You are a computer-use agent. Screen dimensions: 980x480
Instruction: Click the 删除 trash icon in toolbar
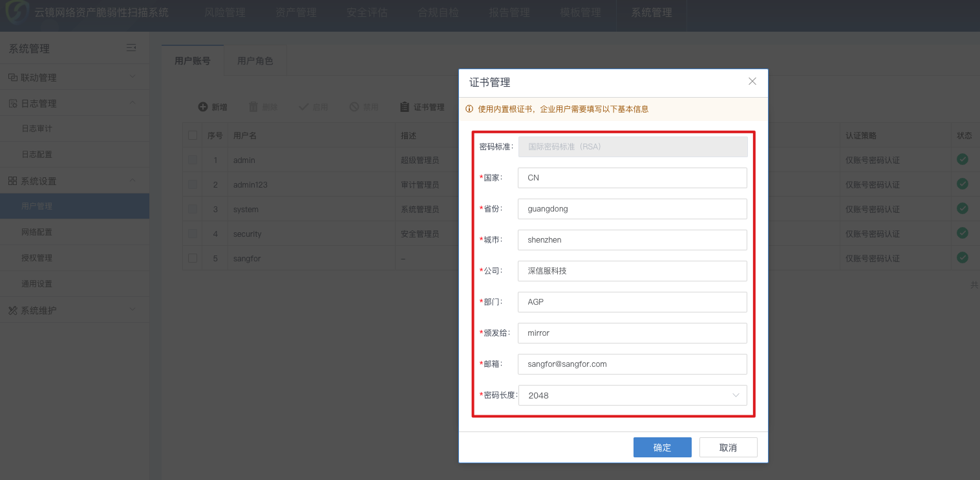(x=253, y=107)
